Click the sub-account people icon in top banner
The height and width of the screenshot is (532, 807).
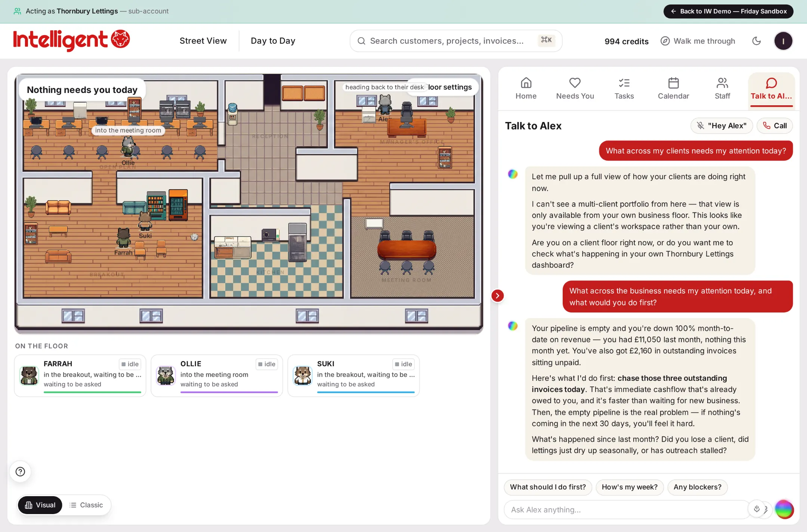(17, 11)
